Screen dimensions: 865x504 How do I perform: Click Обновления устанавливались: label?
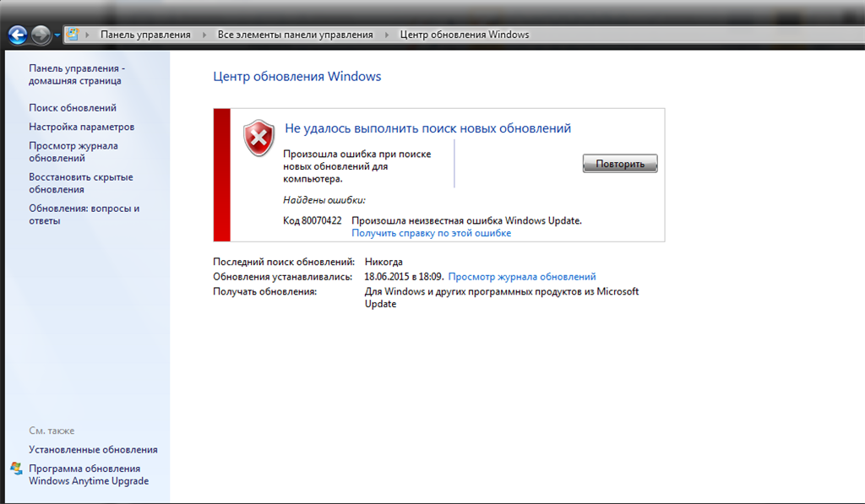282,277
